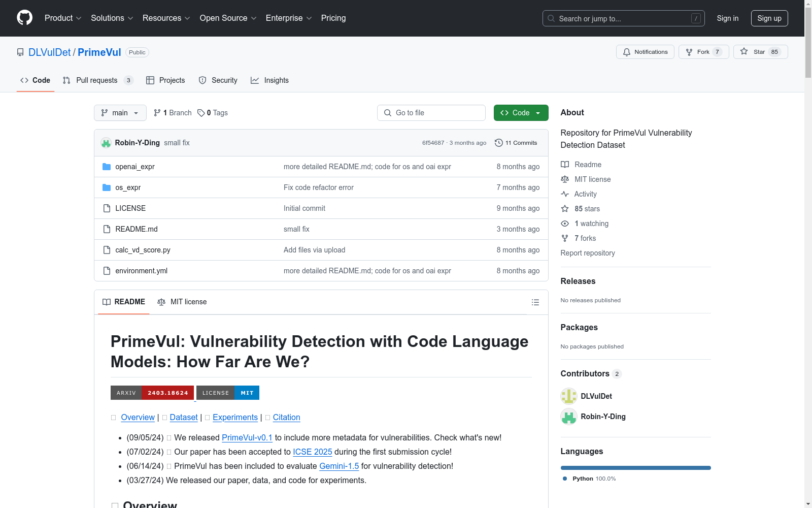Open Activity link in About sidebar

tap(579, 194)
